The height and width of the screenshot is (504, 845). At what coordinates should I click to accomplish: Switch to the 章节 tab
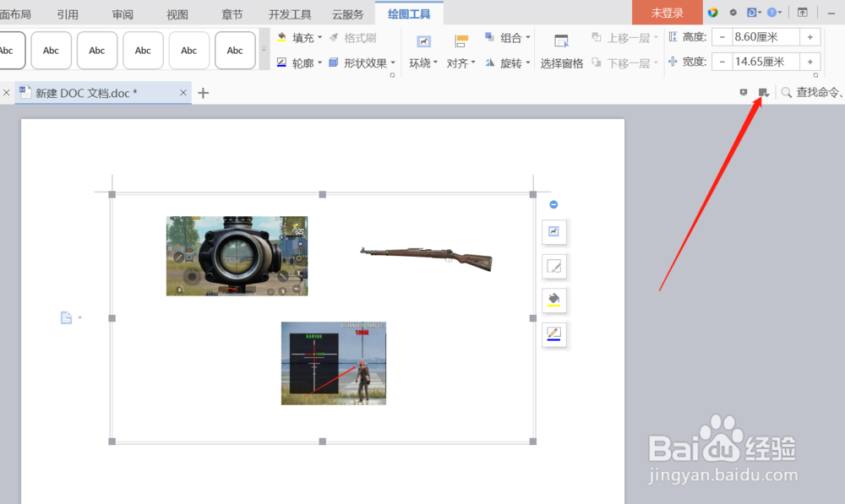tap(232, 14)
